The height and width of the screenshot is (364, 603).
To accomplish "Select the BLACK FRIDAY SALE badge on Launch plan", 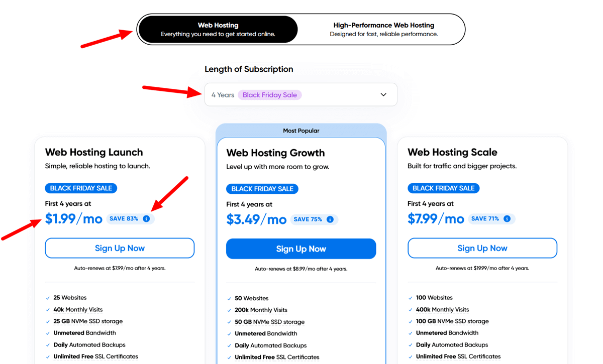I will coord(81,188).
